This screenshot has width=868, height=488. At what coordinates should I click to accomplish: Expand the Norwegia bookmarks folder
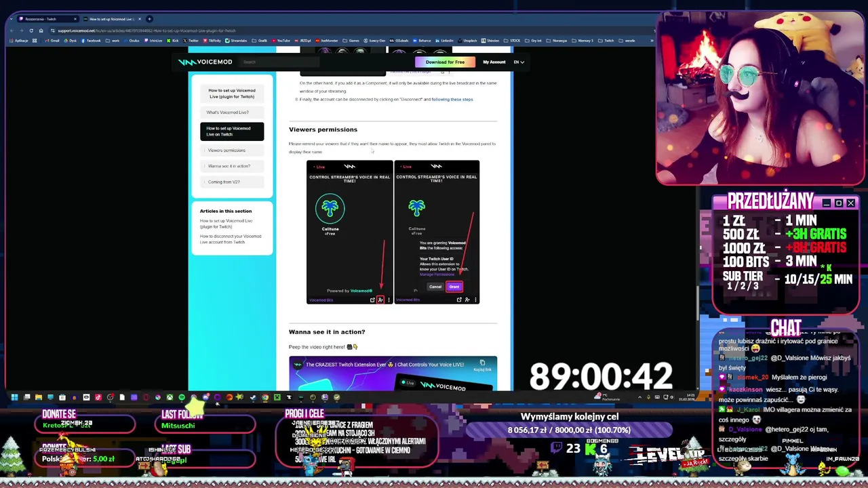[x=558, y=41]
